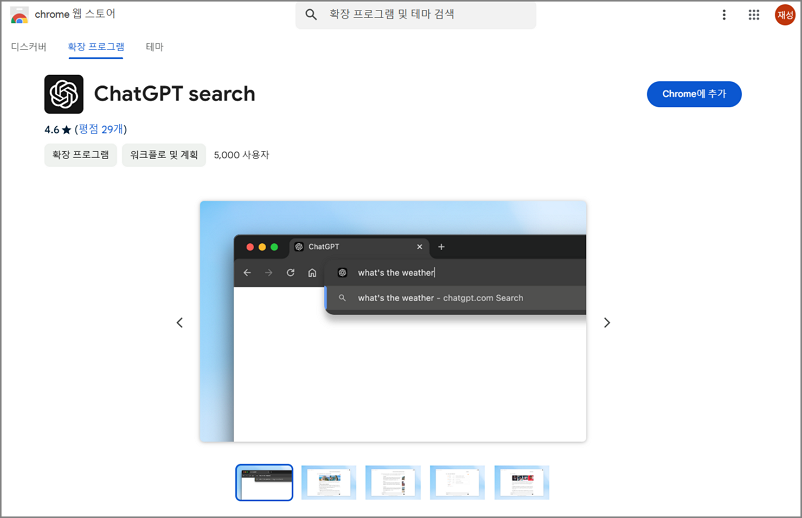Select the 확장 프로그램 tab

96,47
